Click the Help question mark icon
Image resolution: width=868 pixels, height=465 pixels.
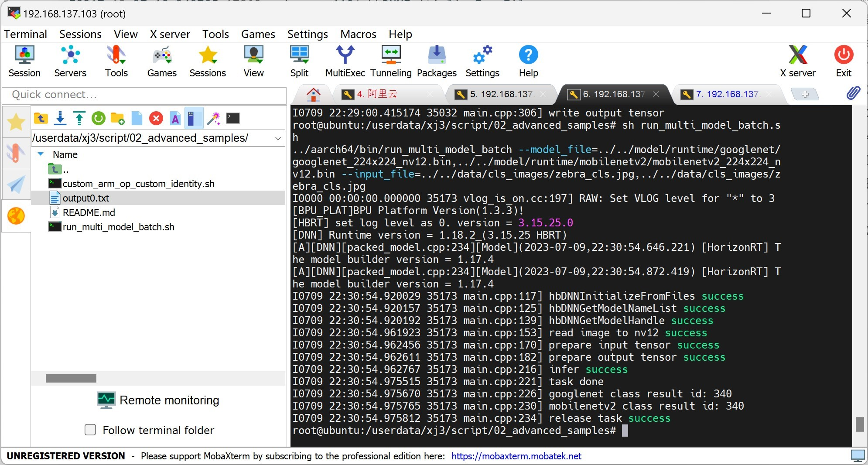(528, 61)
